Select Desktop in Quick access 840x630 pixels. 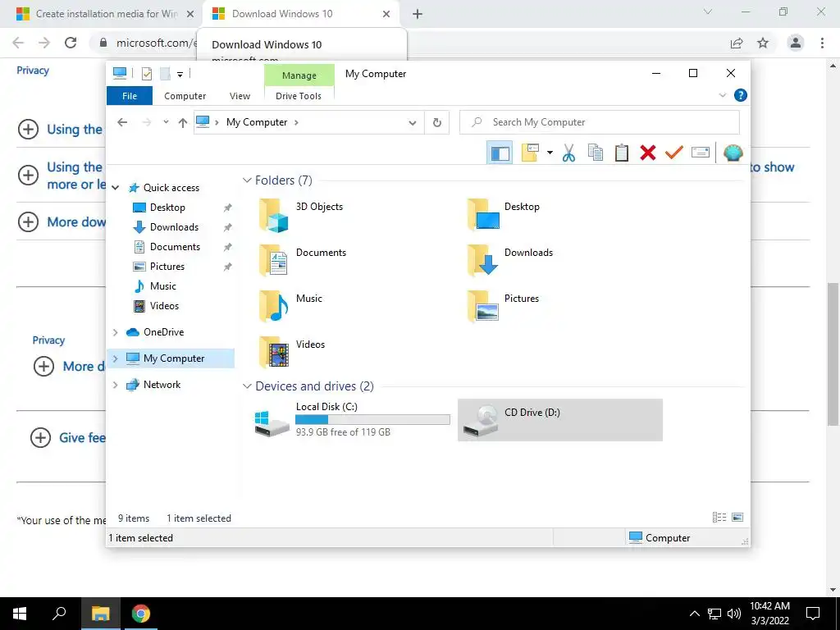(167, 208)
